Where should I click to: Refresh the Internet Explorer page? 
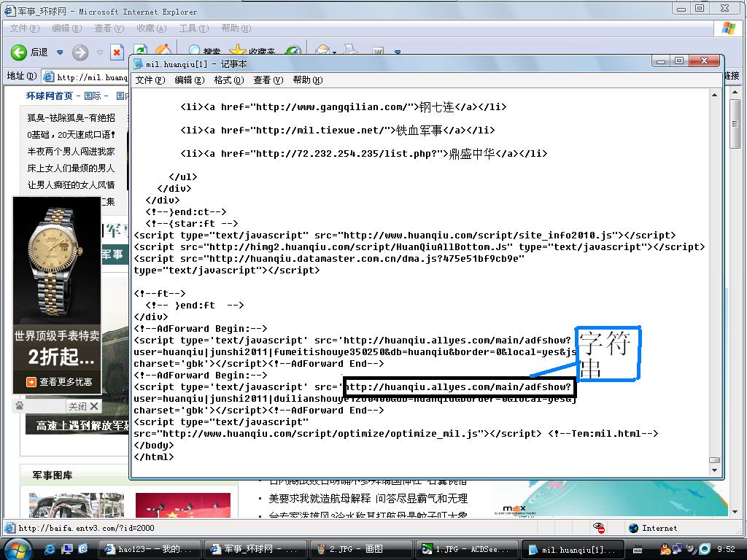[x=140, y=50]
